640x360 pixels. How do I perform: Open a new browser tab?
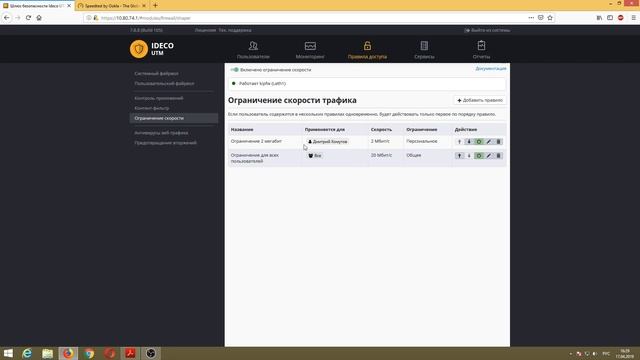tap(155, 6)
